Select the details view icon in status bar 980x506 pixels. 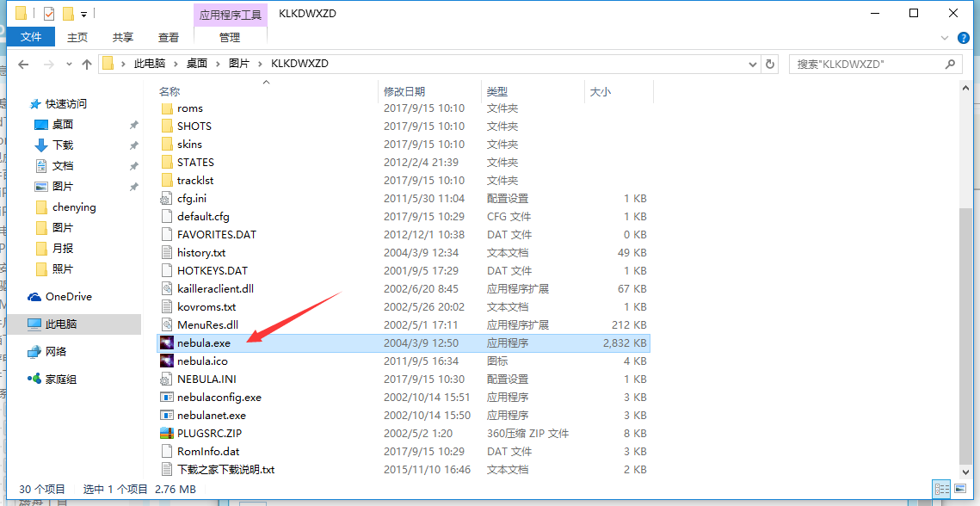[941, 489]
